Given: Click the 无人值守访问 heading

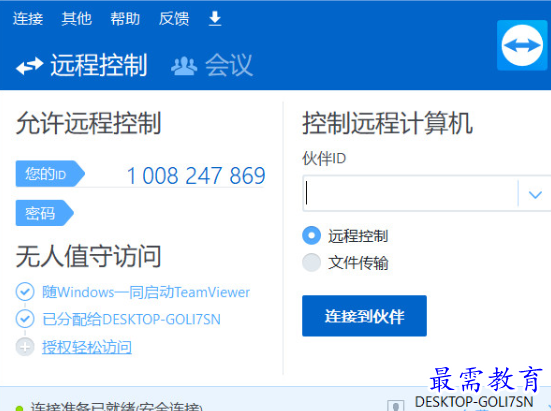Looking at the screenshot, I should tap(89, 256).
